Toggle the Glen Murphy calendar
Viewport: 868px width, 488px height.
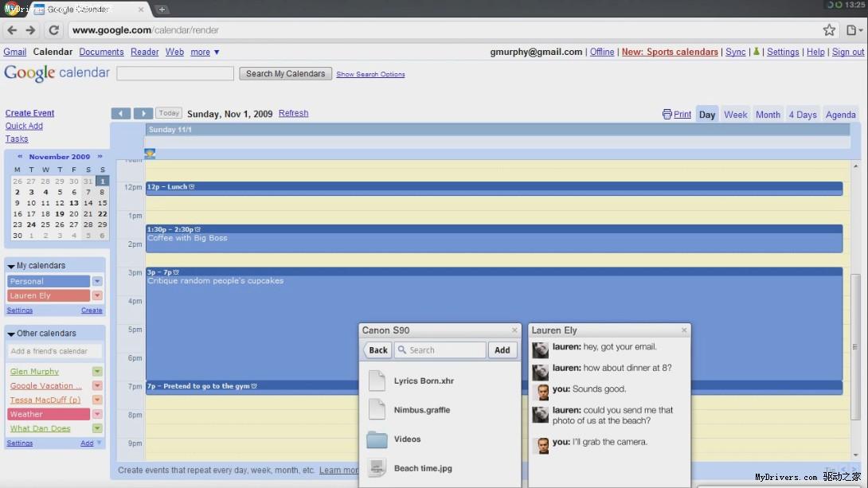tap(34, 371)
